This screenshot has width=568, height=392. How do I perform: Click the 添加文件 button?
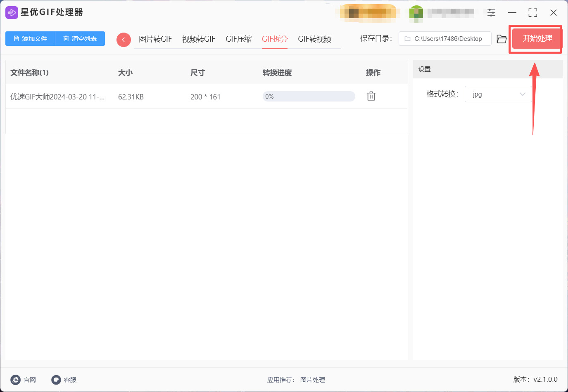click(30, 38)
